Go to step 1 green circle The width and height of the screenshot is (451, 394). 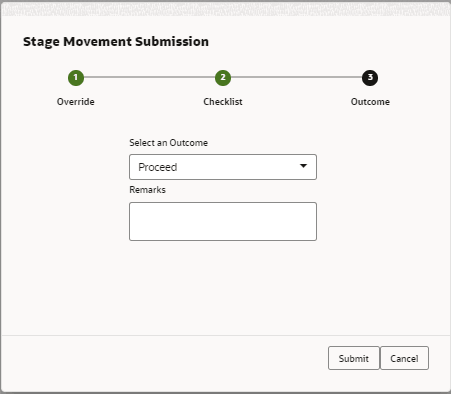[76, 78]
